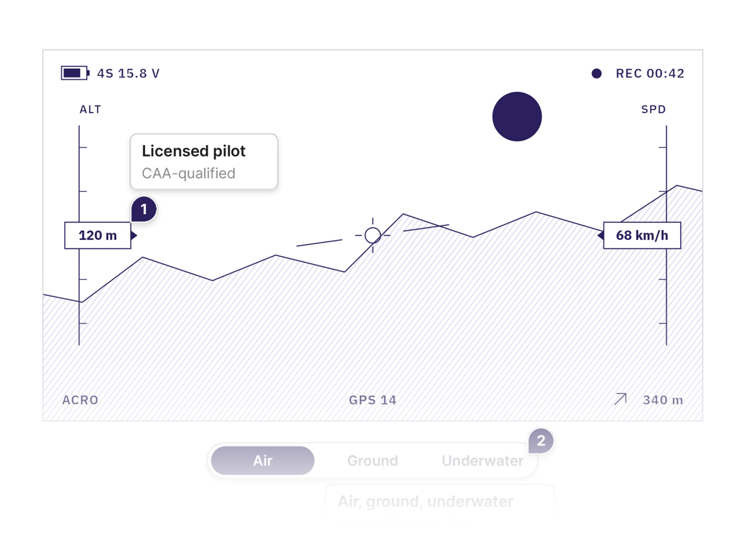Screen dimensions: 747x560
Task: Click the SPD scale label
Action: coord(653,109)
